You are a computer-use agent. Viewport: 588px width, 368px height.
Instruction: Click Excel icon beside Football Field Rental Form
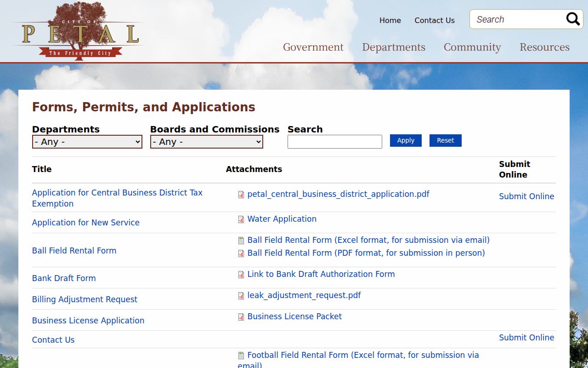pos(241,356)
